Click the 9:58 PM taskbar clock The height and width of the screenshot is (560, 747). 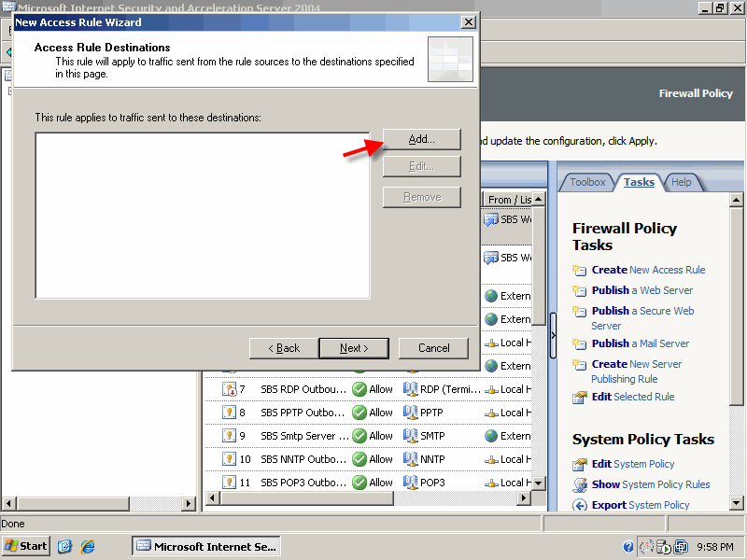coord(715,547)
